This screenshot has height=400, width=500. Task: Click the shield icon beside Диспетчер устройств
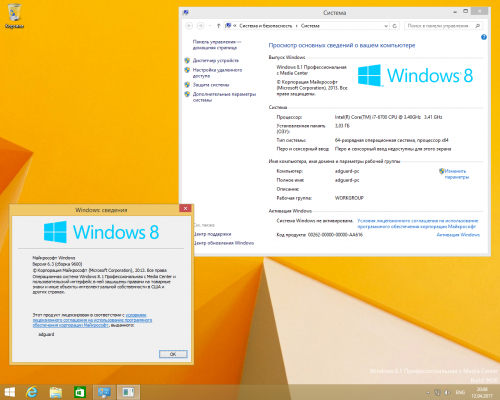(187, 60)
